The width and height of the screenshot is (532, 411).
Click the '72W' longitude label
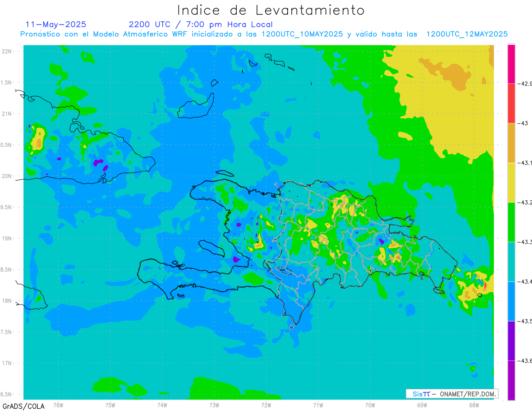coord(266,404)
